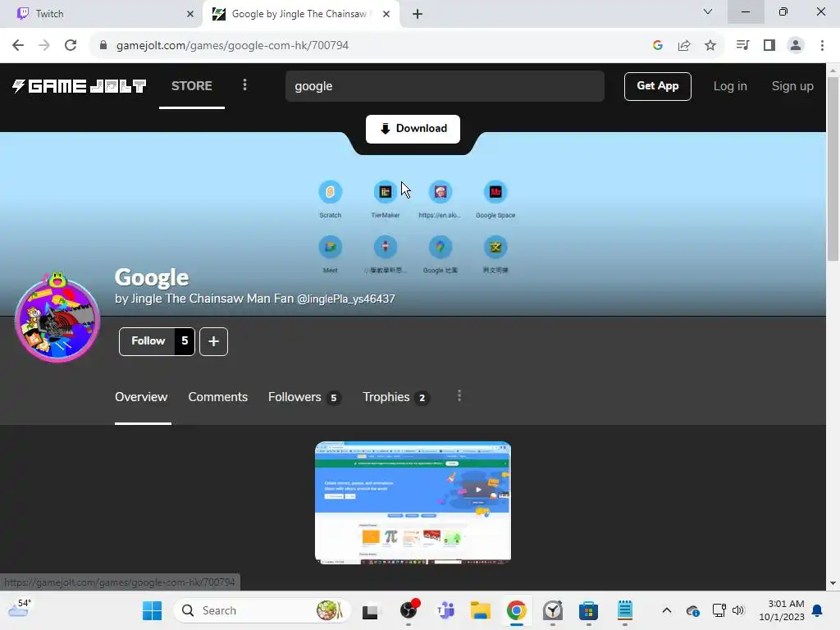Follow the Google game
840x630 pixels.
point(148,341)
